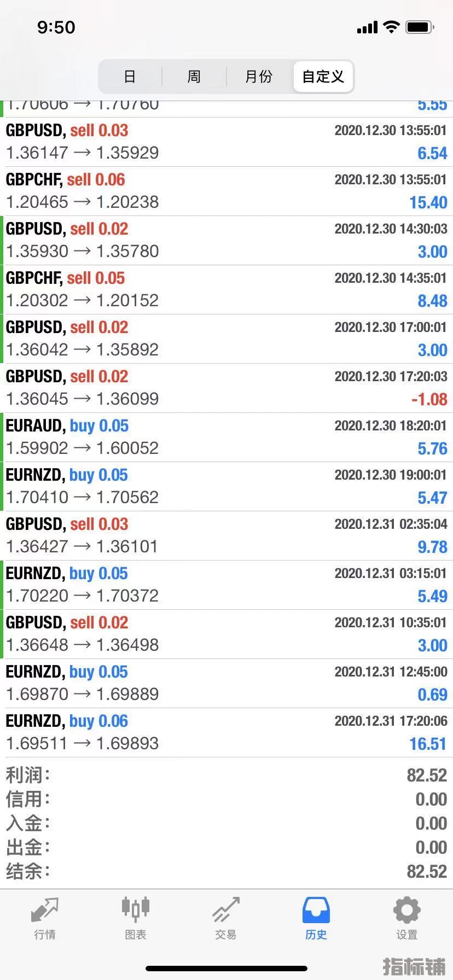The width and height of the screenshot is (453, 980).
Task: Tap the 利润 profit summary row
Action: point(226,775)
